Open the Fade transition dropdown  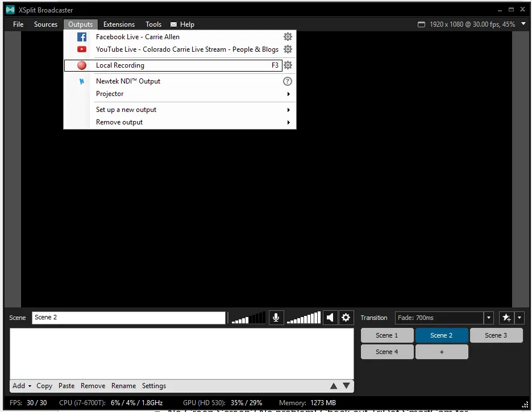[489, 318]
